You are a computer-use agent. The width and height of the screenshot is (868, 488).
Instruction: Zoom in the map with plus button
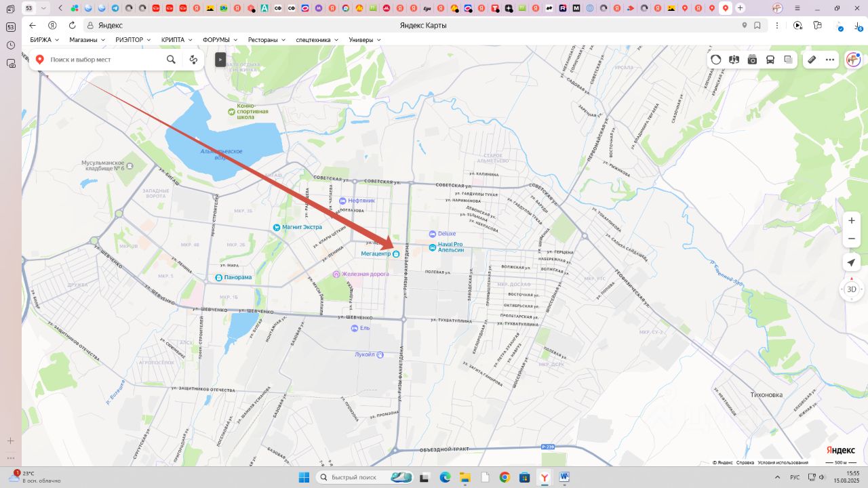click(852, 220)
